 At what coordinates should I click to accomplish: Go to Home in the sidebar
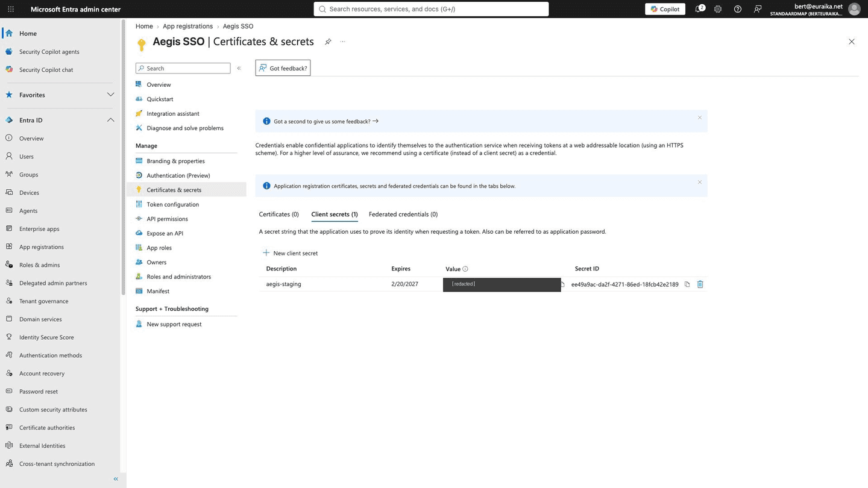(28, 33)
